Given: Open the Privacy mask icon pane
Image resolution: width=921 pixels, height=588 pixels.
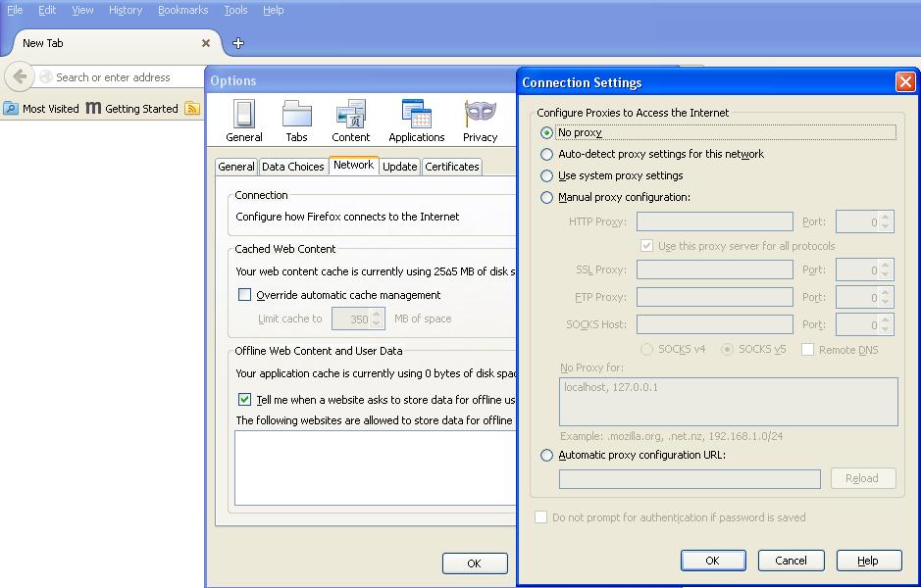Looking at the screenshot, I should pyautogui.click(x=480, y=121).
